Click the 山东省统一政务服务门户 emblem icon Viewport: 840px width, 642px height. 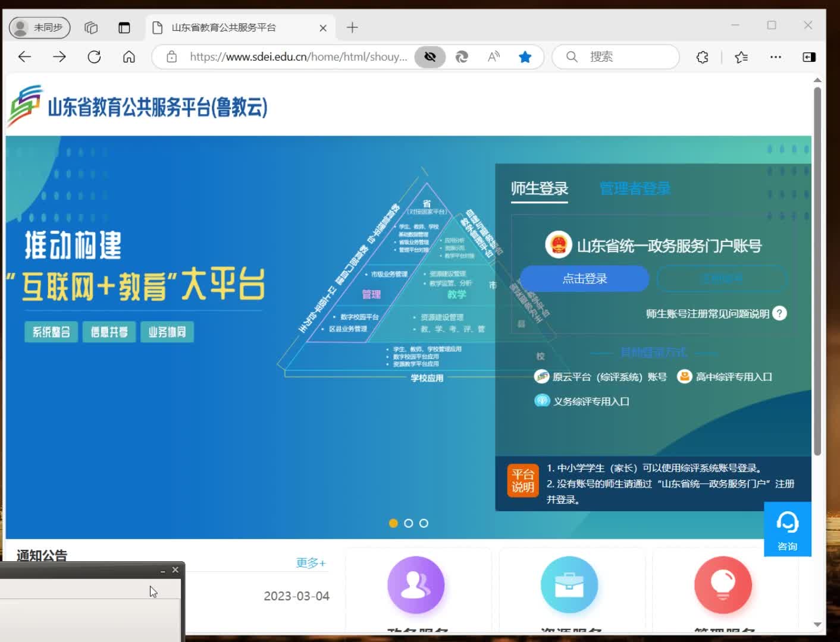tap(558, 245)
